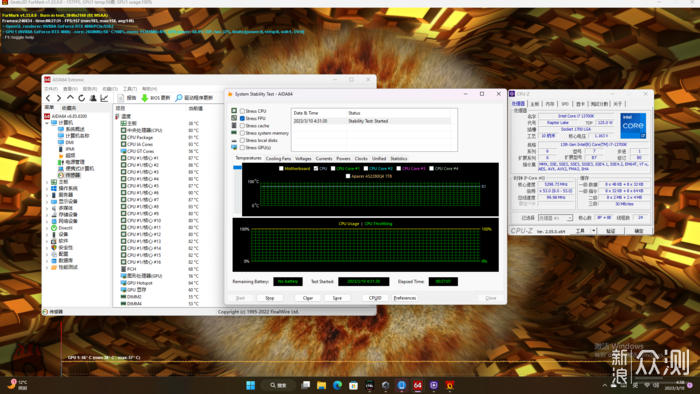Switch to Voltages tab

coord(303,159)
